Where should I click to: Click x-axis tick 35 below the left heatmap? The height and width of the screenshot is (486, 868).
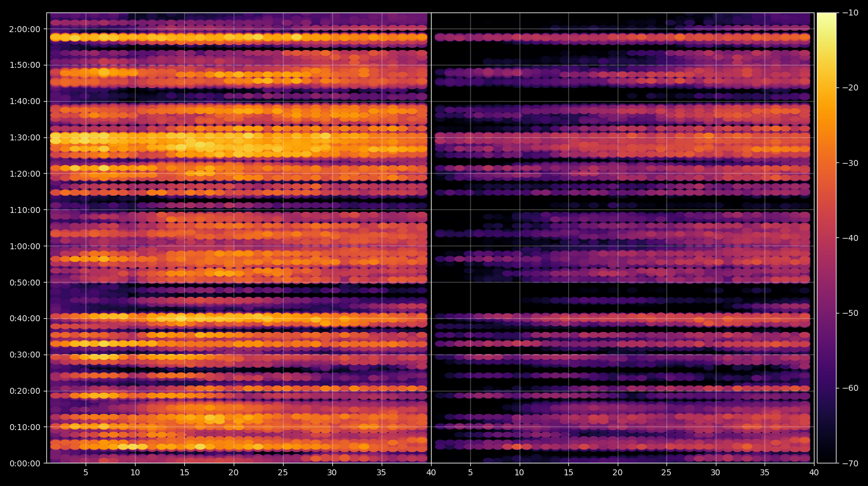pos(382,473)
